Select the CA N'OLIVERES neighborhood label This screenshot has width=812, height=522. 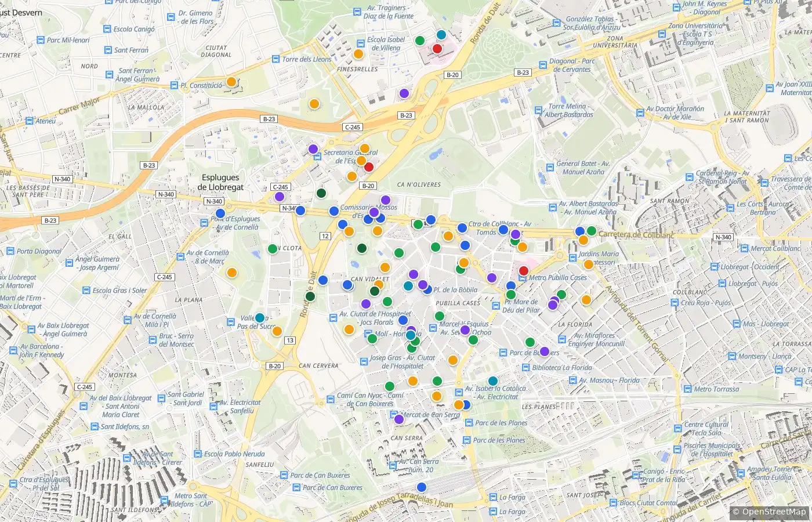pyautogui.click(x=419, y=184)
